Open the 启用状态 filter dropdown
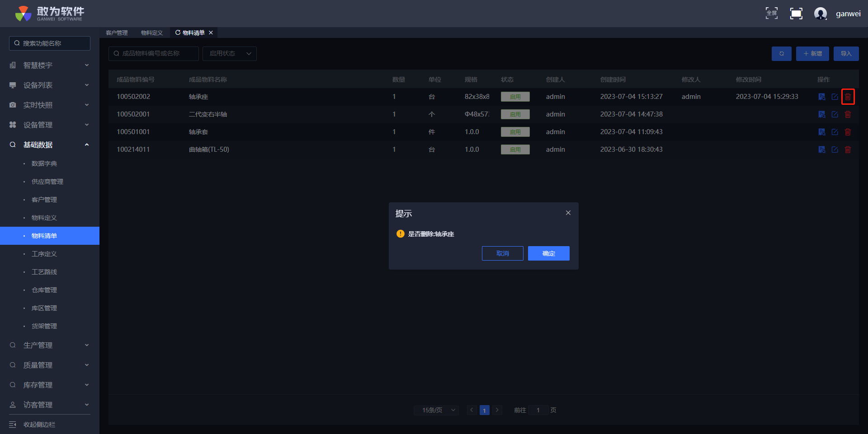Image resolution: width=868 pixels, height=434 pixels. [x=230, y=54]
